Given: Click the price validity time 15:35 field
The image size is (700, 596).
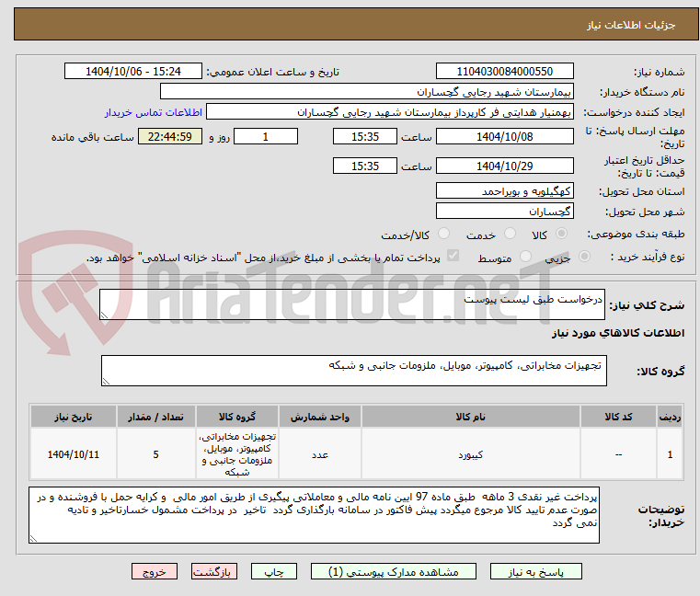Looking at the screenshot, I should [x=365, y=166].
